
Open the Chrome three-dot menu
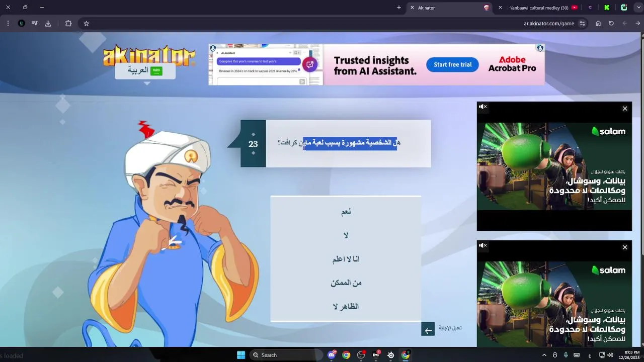8,23
